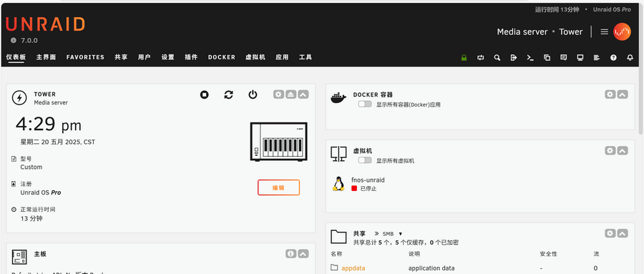Open the 插件 plugins tab

(x=191, y=57)
